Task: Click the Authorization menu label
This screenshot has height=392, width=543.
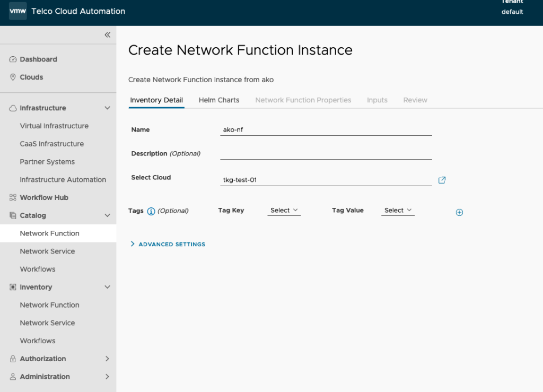Action: [x=43, y=359]
